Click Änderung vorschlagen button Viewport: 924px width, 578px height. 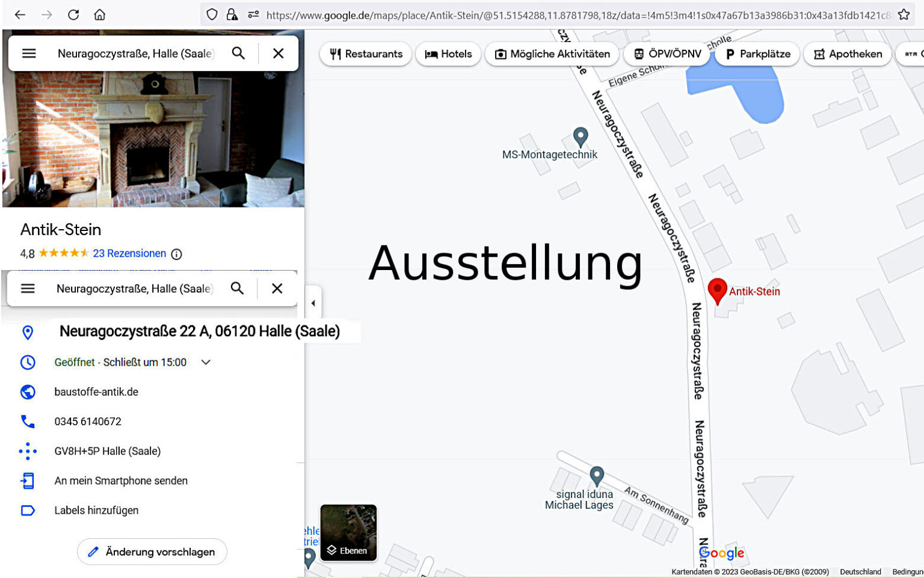[152, 552]
